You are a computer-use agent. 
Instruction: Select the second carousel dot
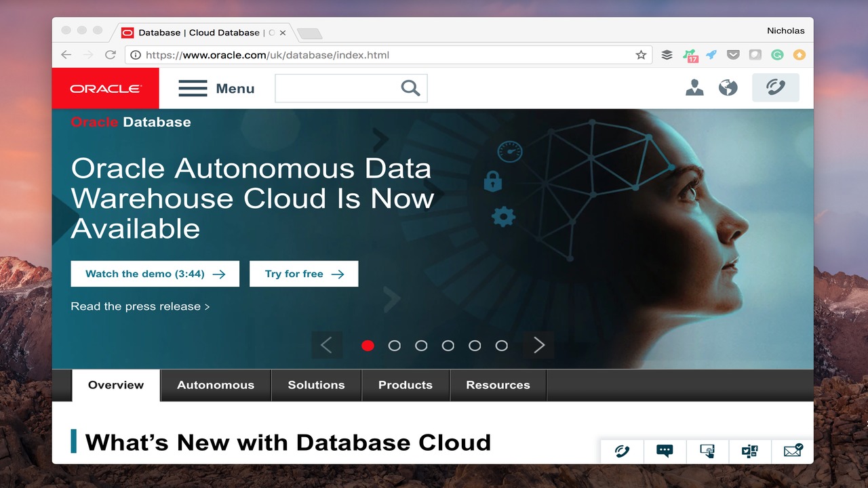[394, 346]
